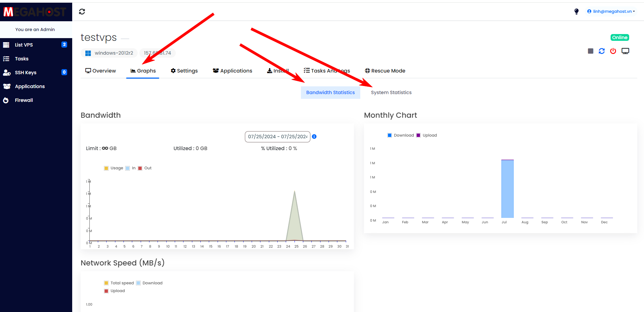This screenshot has width=644, height=312.
Task: Stop the VPS with square icon
Action: click(590, 51)
